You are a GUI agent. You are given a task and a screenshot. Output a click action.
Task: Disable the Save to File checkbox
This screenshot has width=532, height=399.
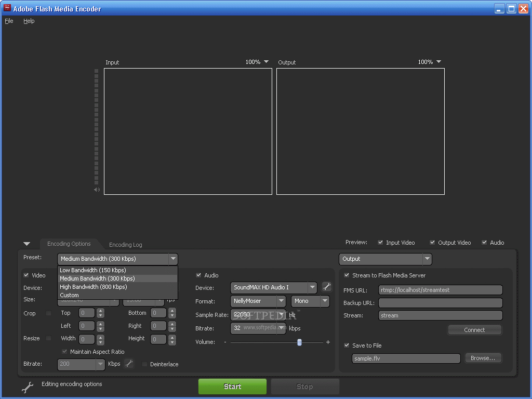coord(347,345)
